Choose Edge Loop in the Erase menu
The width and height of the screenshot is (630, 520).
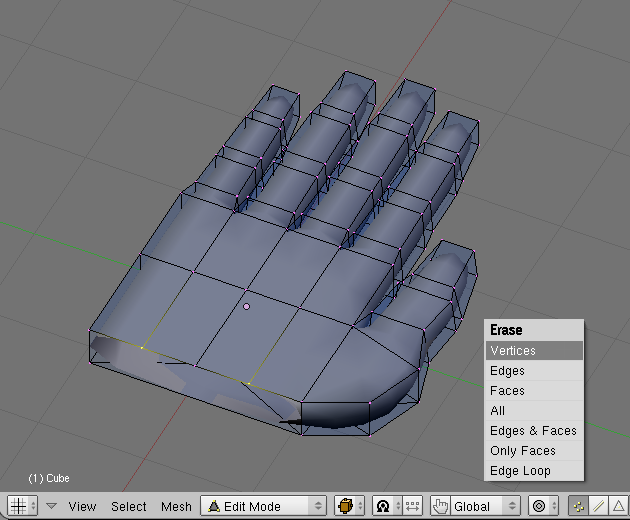[x=534, y=471]
